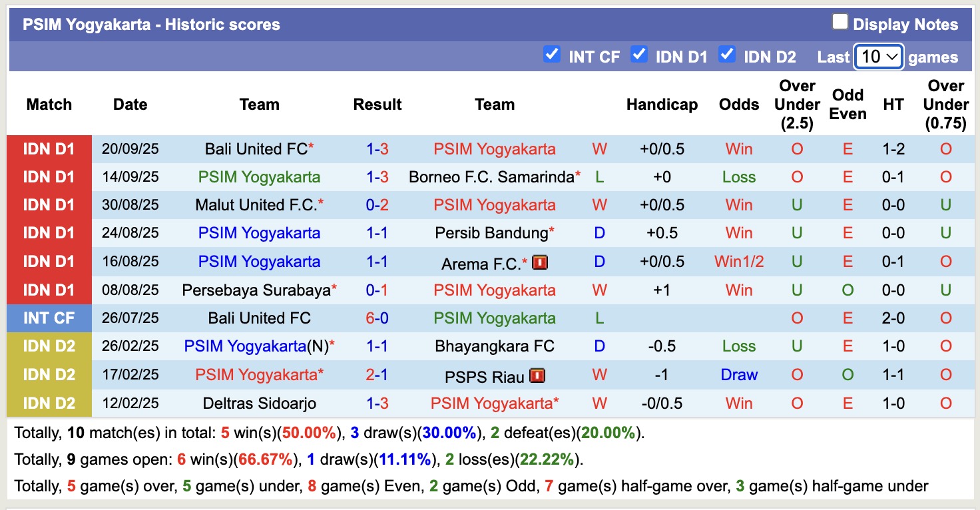Open the 0-2 result of the Malut United match

(377, 205)
